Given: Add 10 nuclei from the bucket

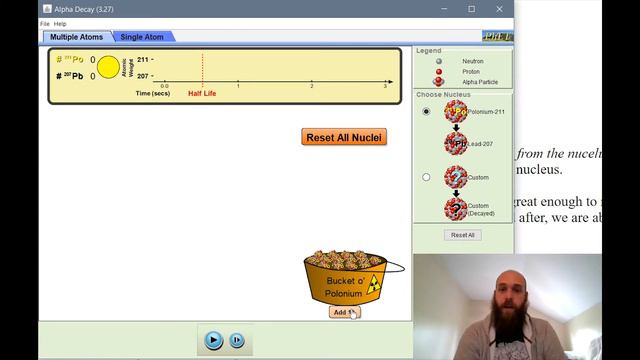Looking at the screenshot, I should point(344,312).
